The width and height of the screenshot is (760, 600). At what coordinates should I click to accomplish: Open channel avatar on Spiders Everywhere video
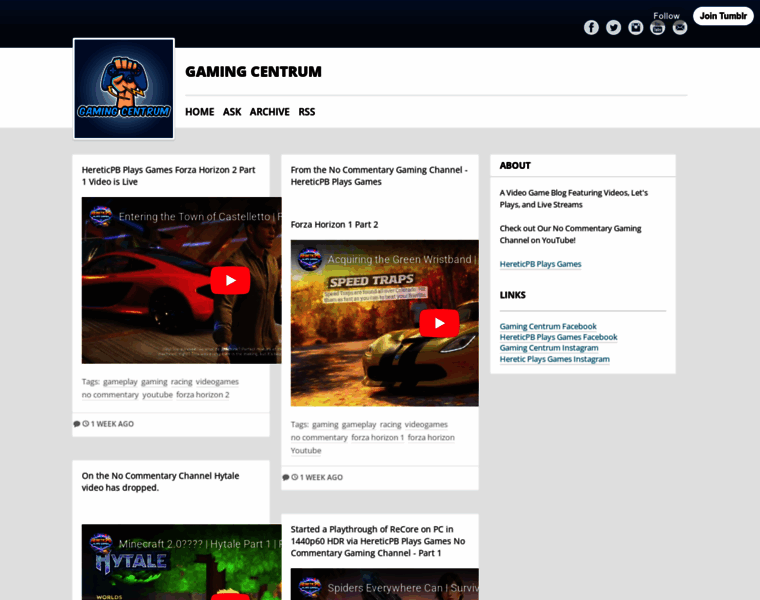pos(310,587)
